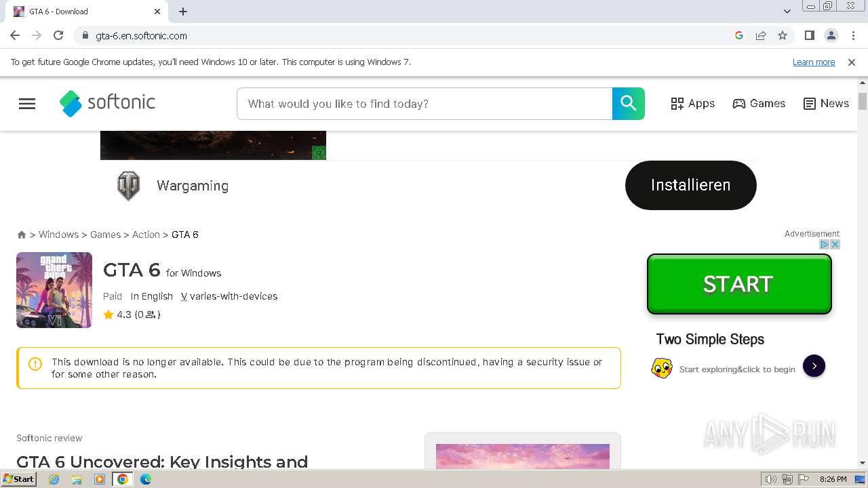868x488 pixels.
Task: Click the Installieren button
Action: 690,185
